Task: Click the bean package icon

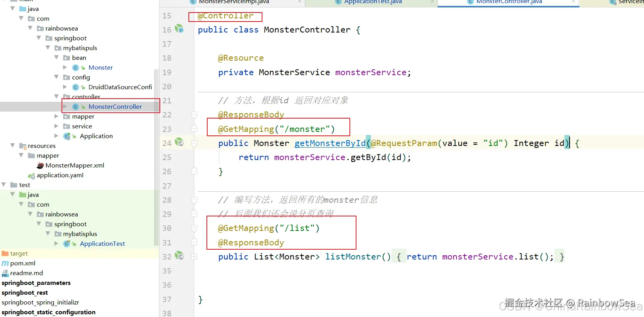Action: (67, 58)
